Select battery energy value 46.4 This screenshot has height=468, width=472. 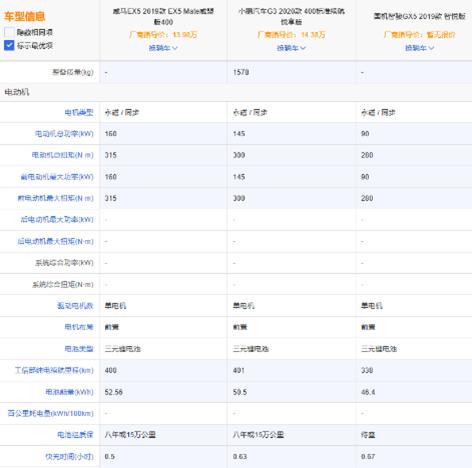pos(368,392)
